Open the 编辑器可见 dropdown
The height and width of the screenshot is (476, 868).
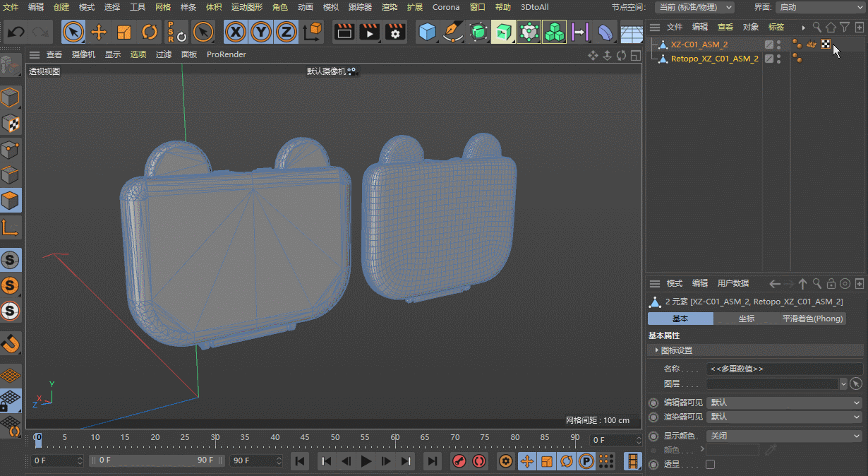(x=785, y=403)
